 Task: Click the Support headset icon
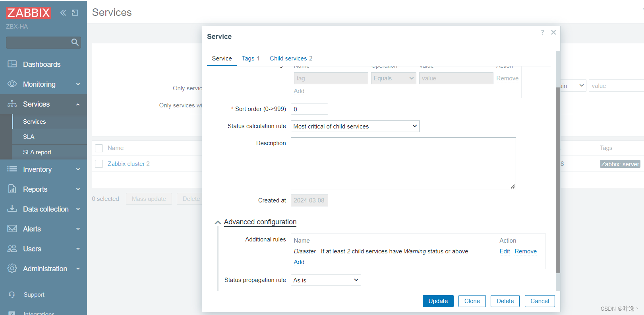(x=12, y=295)
